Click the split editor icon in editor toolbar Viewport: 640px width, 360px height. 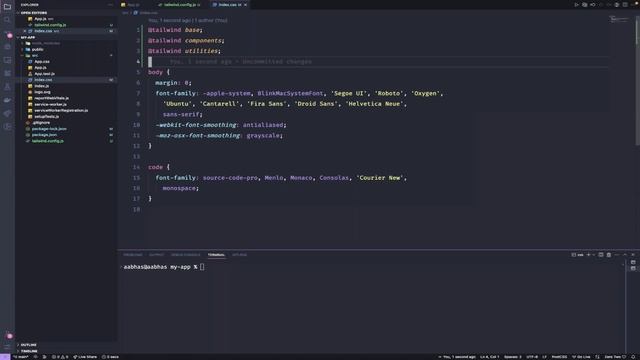click(x=625, y=5)
